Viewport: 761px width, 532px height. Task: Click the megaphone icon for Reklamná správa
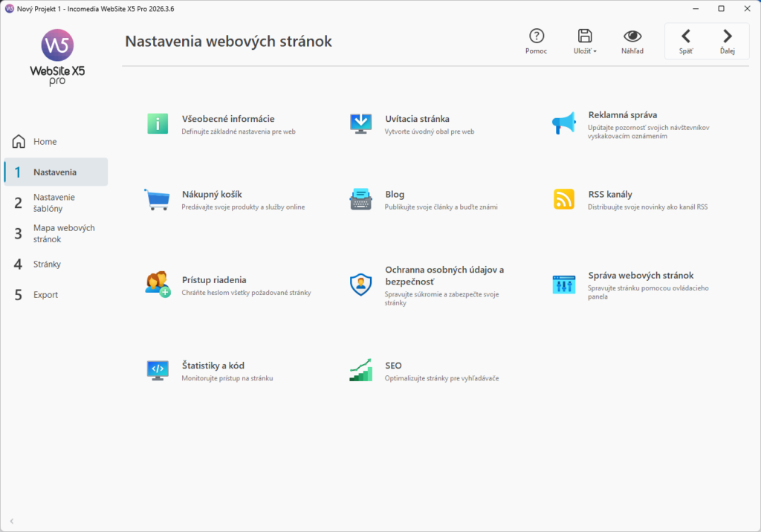pos(564,123)
